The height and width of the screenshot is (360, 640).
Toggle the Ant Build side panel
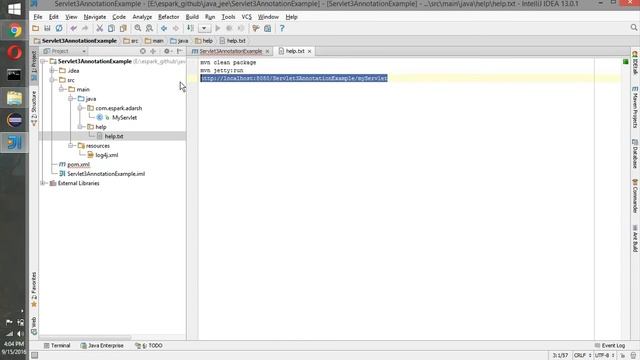(x=635, y=238)
